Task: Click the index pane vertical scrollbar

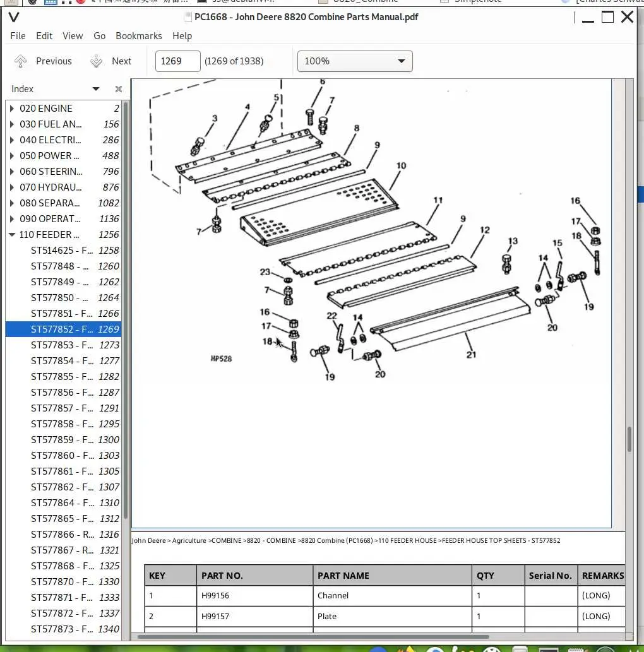Action: pyautogui.click(x=125, y=311)
